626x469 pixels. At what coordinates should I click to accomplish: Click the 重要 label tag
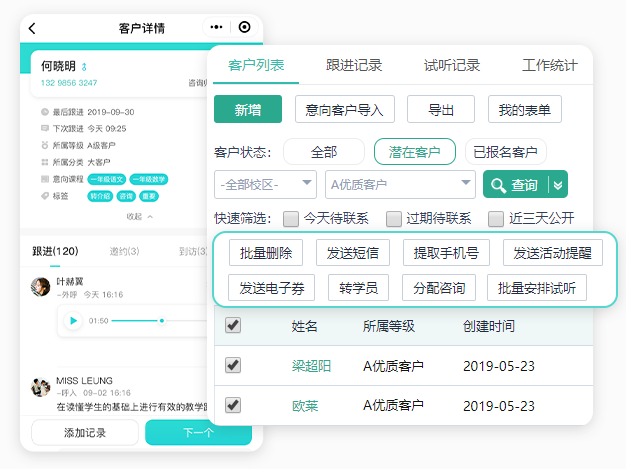pos(149,196)
